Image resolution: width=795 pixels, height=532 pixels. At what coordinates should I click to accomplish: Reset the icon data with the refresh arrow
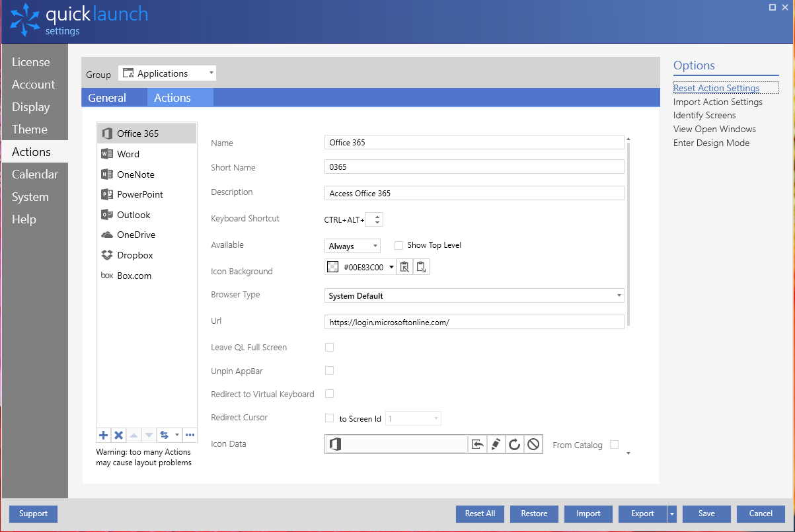pos(514,444)
